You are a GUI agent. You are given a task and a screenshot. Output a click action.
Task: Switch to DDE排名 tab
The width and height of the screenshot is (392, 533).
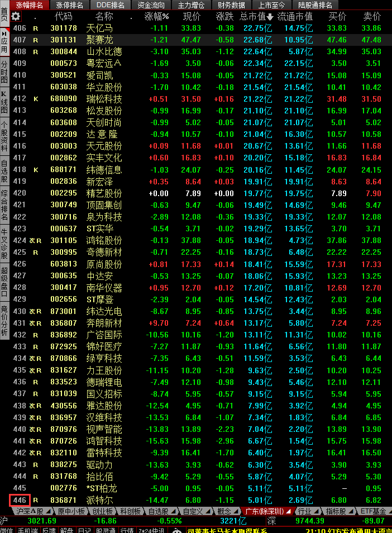tap(111, 5)
